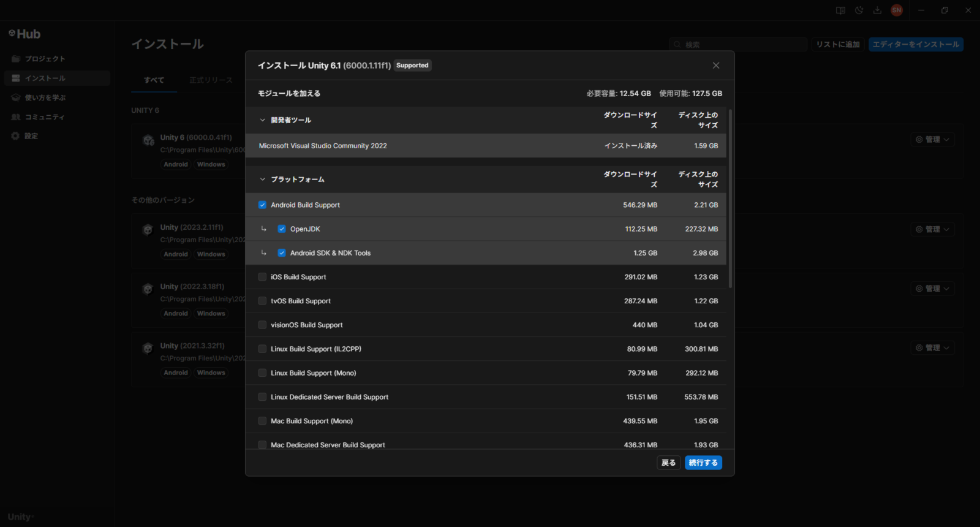Click the Installs icon in sidebar
The image size is (980, 527).
(16, 78)
